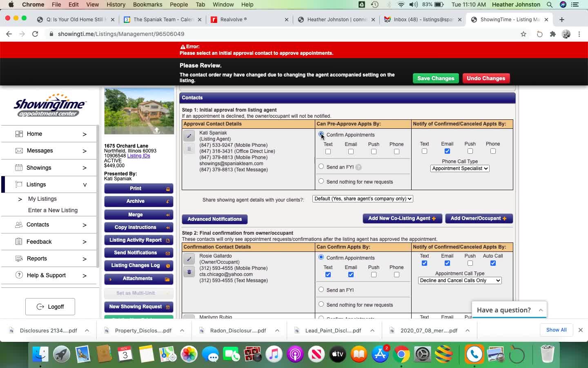
Task: Open System Preferences gear in the Dock
Action: [x=423, y=354]
